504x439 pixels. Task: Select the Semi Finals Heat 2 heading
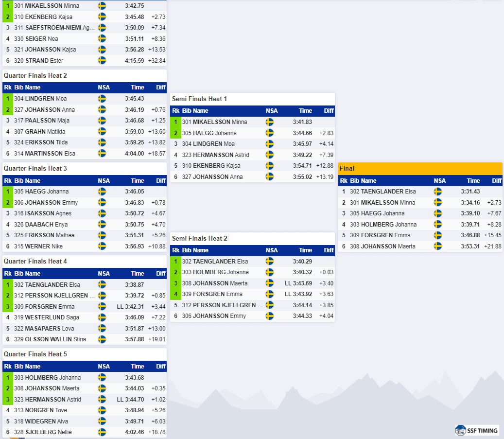pos(200,239)
